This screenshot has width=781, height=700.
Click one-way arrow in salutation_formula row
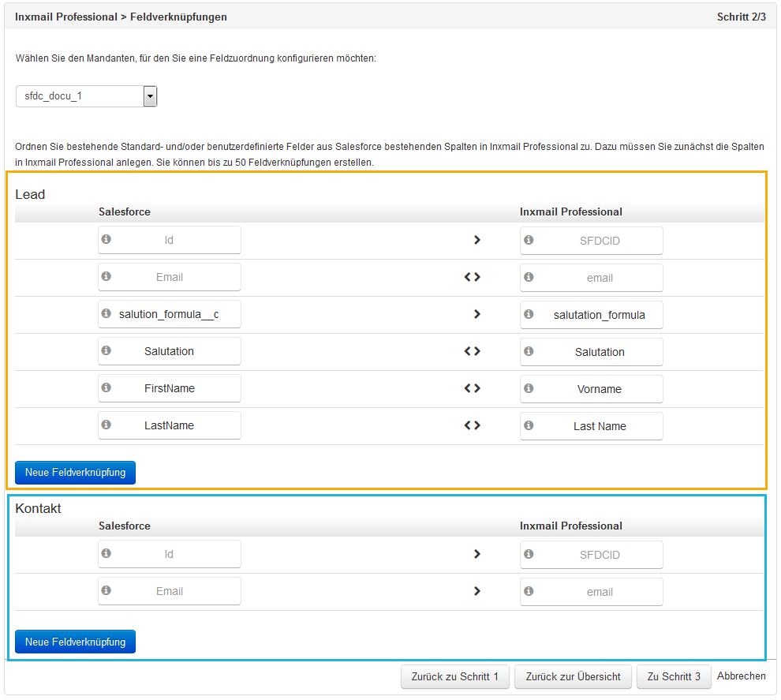coord(476,314)
